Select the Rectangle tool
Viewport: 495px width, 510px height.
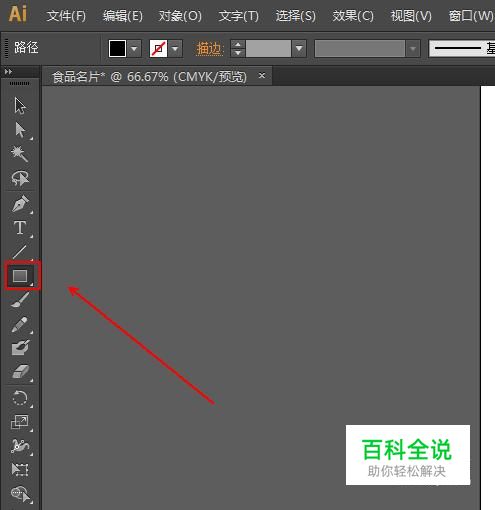20,276
